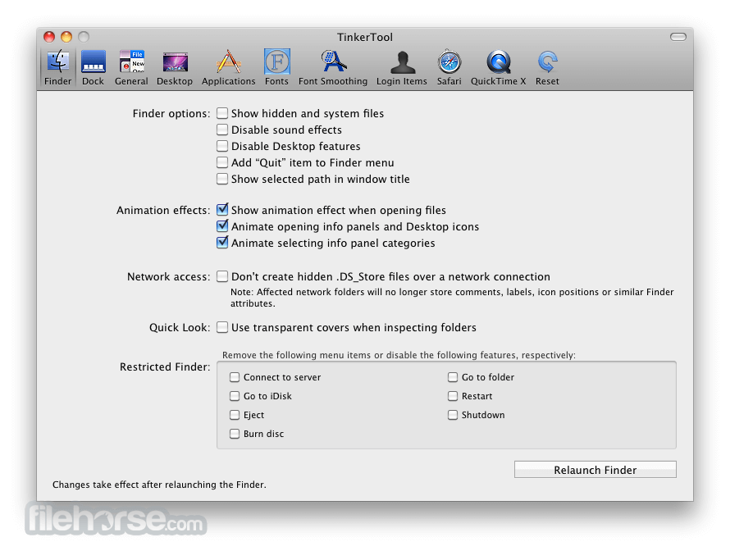Screen dimensions: 753x560
Task: Check Add "Quit" item to Finder menu
Action: point(221,162)
